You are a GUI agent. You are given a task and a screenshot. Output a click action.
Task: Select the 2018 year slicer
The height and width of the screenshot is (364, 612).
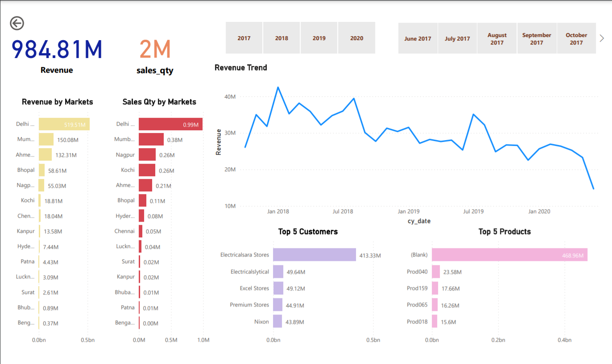click(x=281, y=38)
